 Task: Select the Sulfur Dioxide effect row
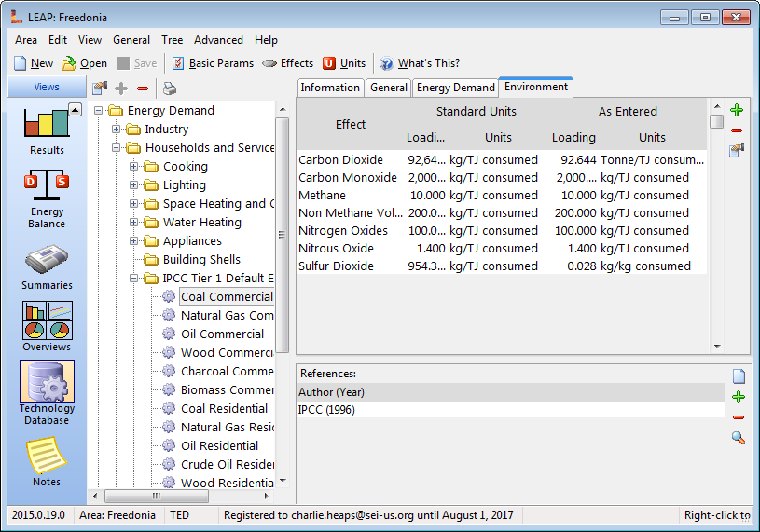click(501, 266)
